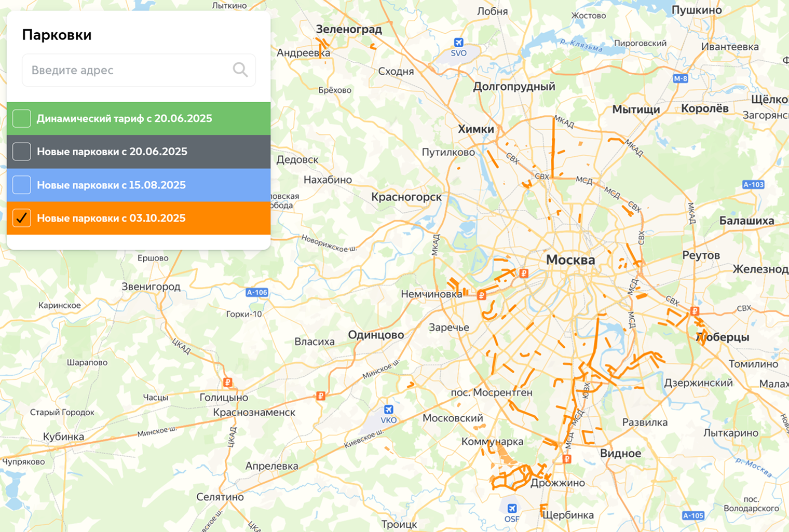The width and height of the screenshot is (789, 532).
Task: Click the OSF airport icon
Action: click(512, 508)
